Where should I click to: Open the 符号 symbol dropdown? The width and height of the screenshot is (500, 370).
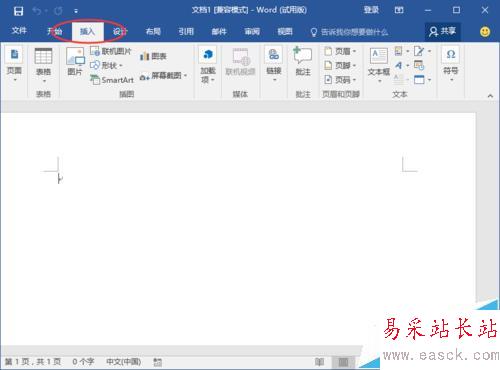point(451,65)
